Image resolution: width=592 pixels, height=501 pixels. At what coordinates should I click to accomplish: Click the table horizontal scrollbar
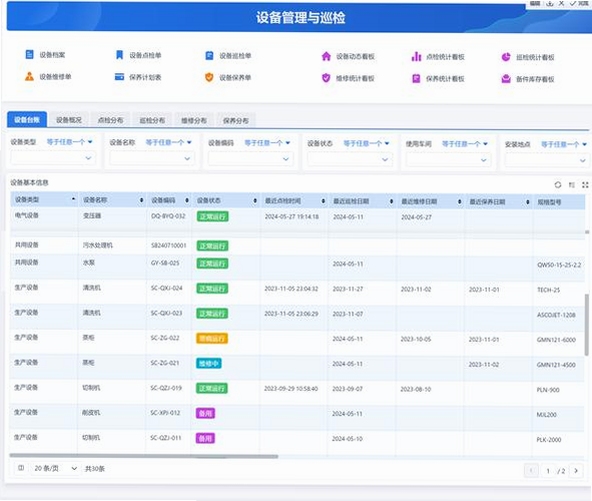coord(144,456)
